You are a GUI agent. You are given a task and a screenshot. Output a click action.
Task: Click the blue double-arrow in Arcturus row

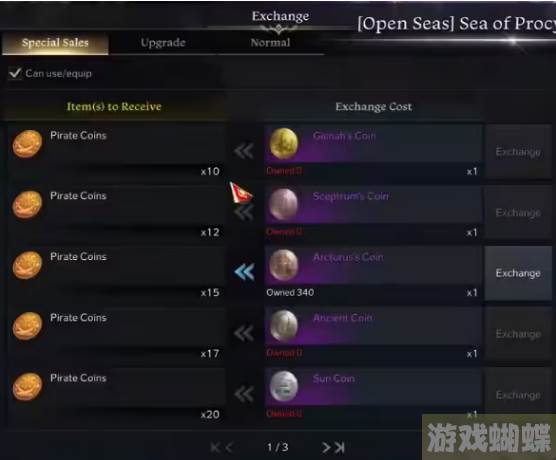click(x=244, y=272)
